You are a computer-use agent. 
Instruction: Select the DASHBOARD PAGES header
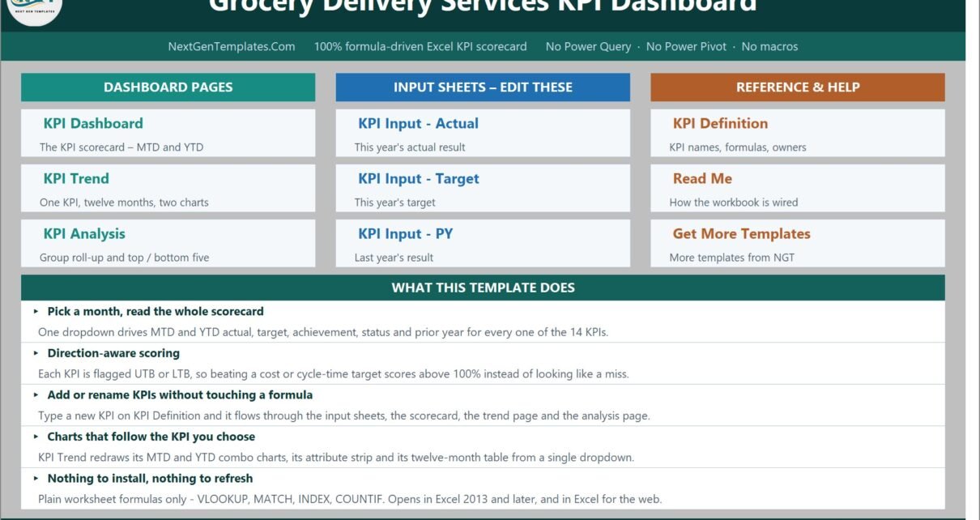pos(168,87)
